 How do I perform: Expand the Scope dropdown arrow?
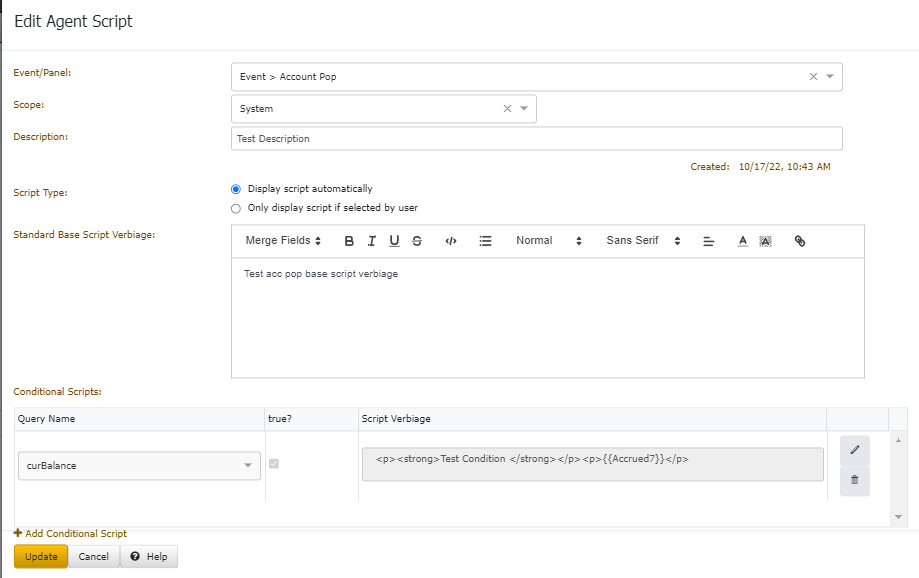tap(524, 109)
